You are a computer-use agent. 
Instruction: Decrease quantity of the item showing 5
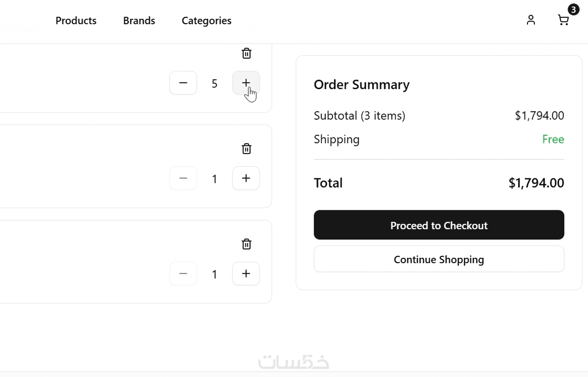click(x=183, y=83)
